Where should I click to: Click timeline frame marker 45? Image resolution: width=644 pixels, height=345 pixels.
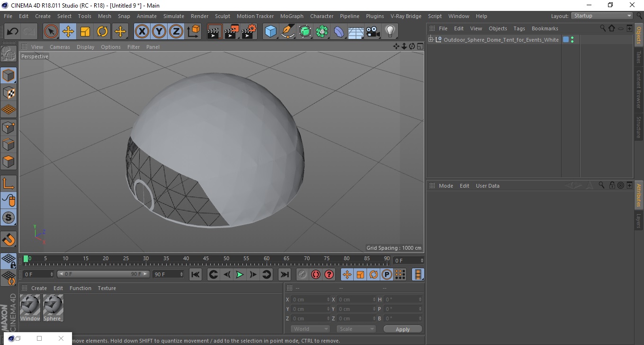coord(206,259)
